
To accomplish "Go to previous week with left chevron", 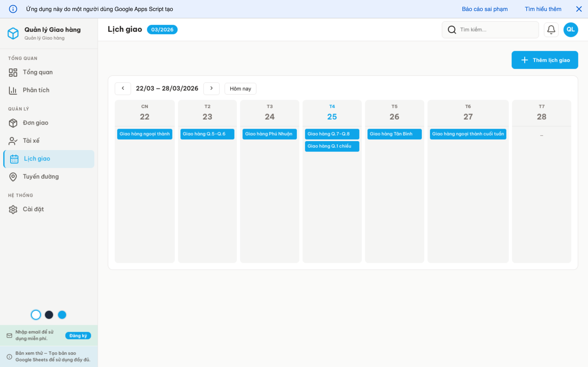I will [123, 88].
